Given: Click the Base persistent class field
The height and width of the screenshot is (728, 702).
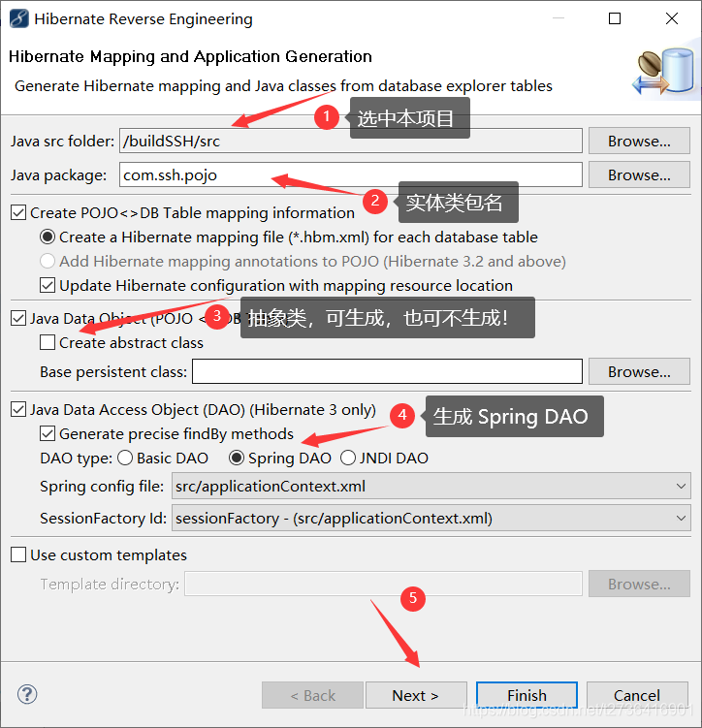Looking at the screenshot, I should [387, 371].
